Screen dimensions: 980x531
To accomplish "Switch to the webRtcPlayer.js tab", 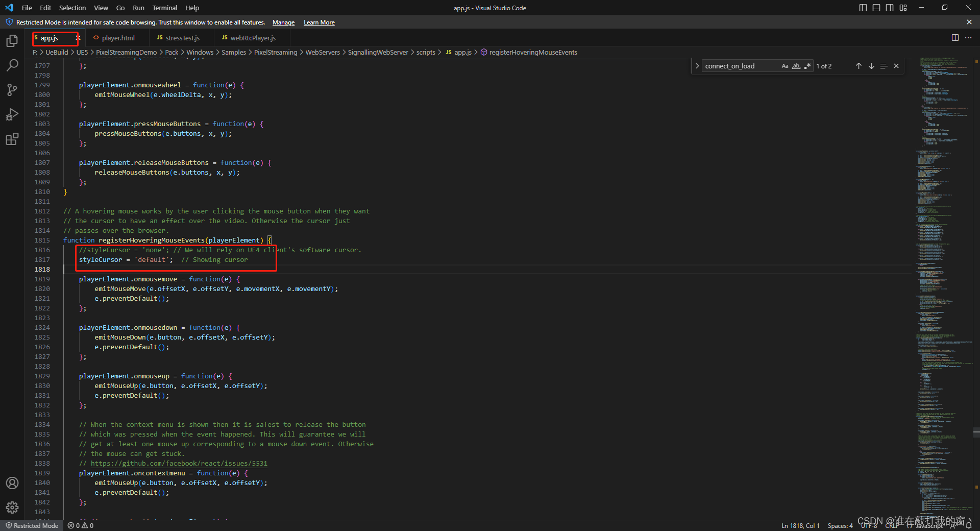I will click(x=253, y=38).
